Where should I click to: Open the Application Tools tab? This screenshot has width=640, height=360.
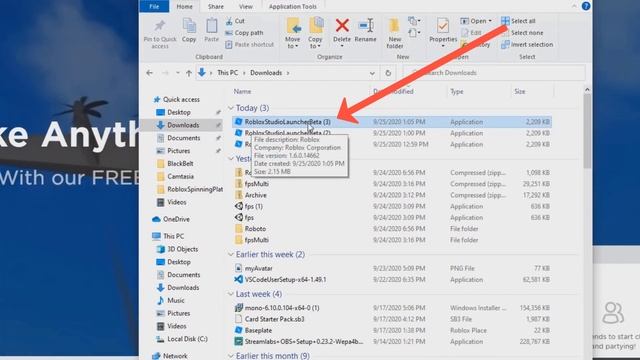point(293,6)
